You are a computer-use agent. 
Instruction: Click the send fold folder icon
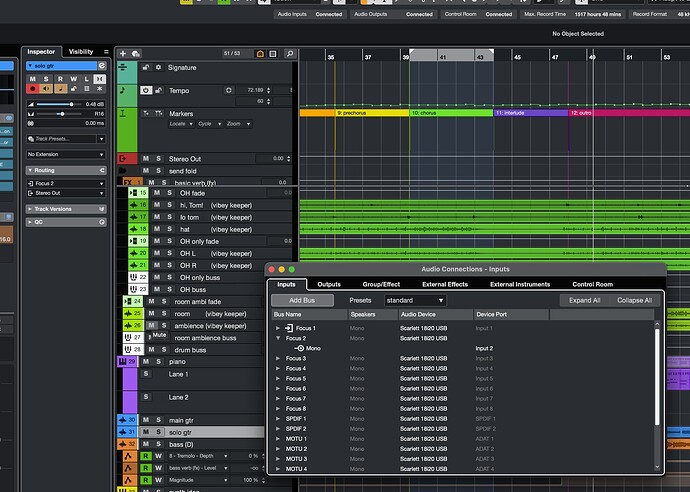tap(122, 170)
